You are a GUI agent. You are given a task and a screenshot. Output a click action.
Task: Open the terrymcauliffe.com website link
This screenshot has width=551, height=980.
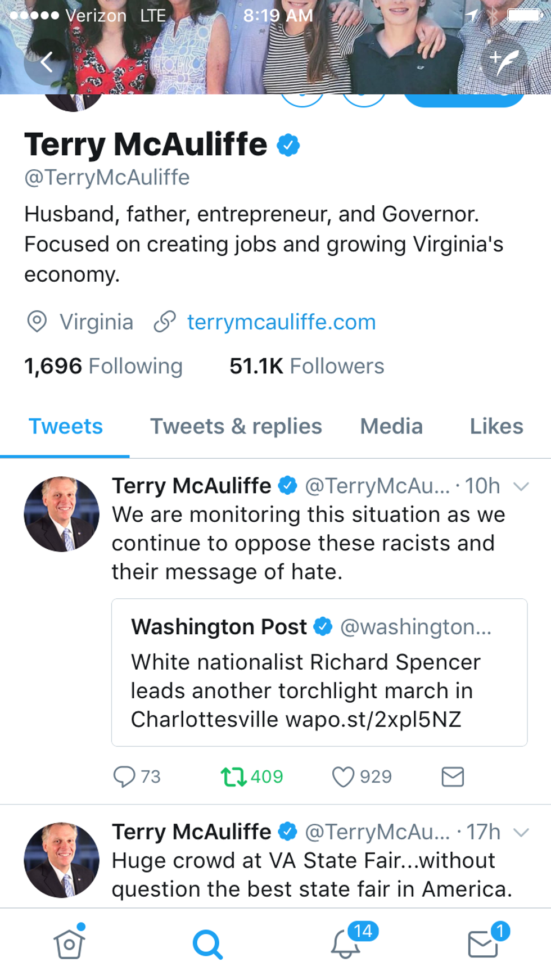point(281,322)
